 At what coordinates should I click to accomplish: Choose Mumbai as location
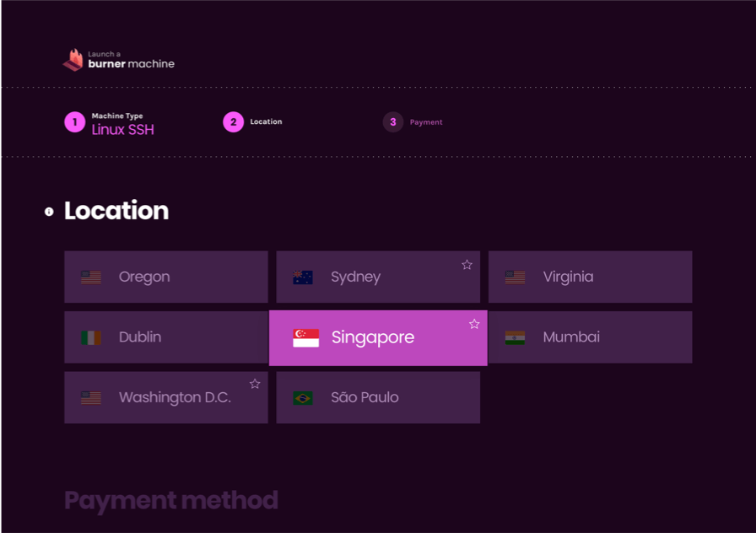point(590,337)
